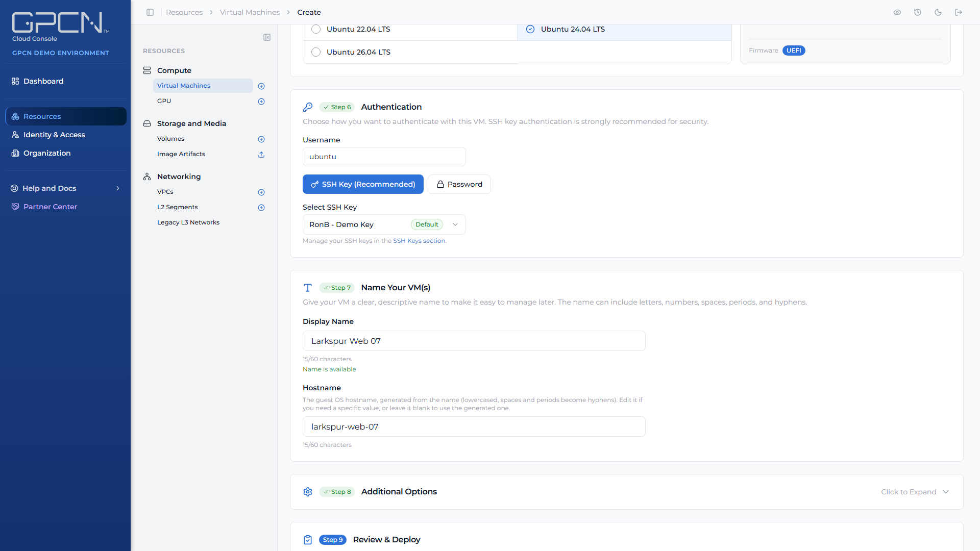Click the Display Name input field

coord(474,341)
